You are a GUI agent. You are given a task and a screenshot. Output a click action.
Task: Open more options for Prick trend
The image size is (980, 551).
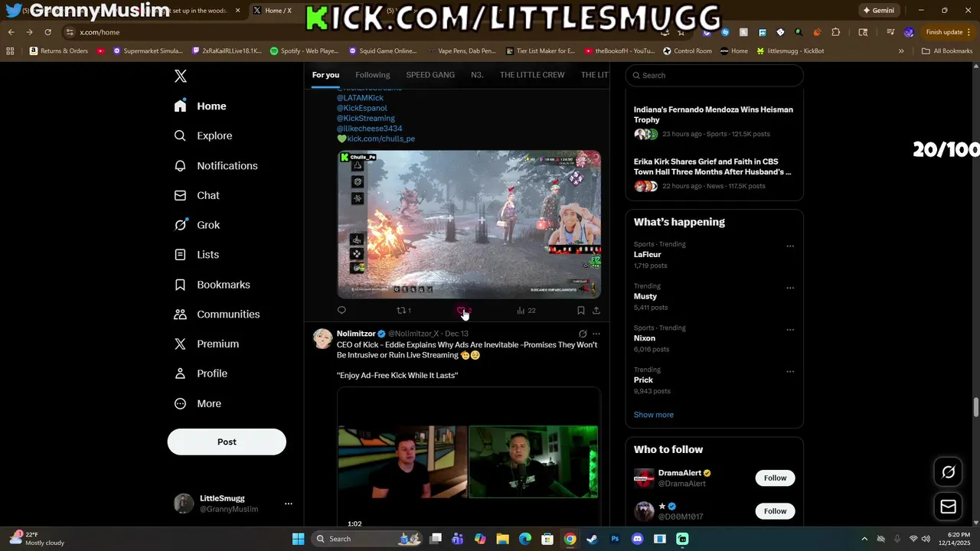point(790,372)
